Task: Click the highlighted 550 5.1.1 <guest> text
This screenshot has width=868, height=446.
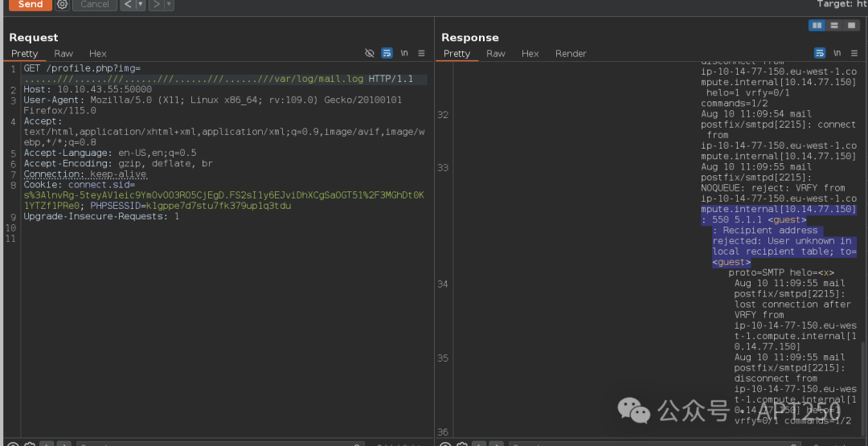Action: 759,219
